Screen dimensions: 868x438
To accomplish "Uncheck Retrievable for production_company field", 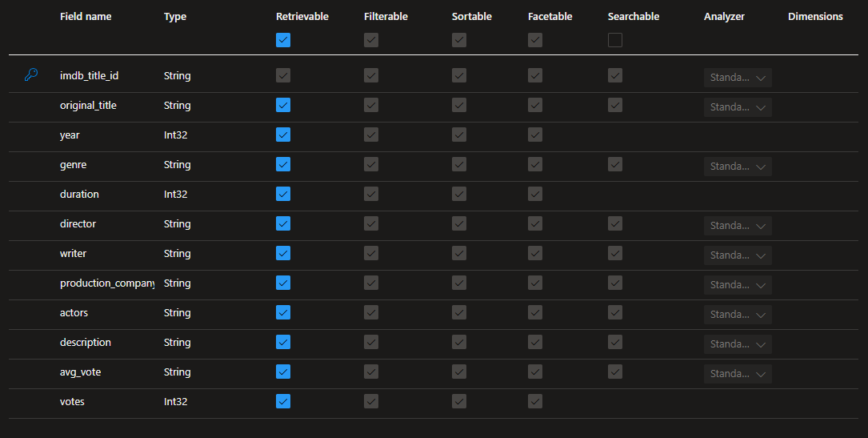I will click(x=283, y=283).
